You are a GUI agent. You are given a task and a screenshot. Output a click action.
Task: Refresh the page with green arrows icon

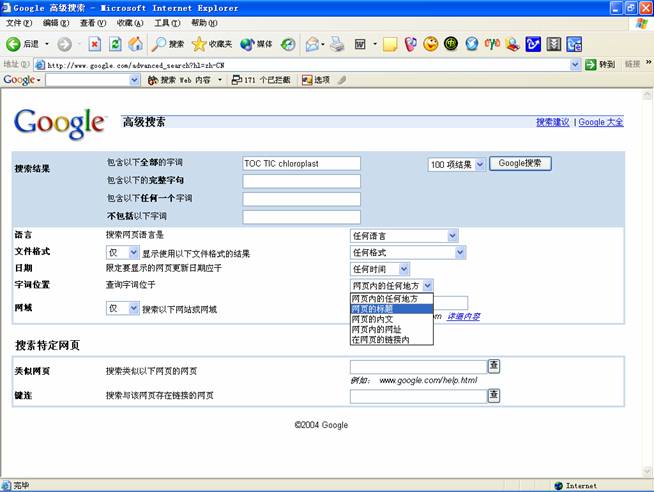point(115,44)
